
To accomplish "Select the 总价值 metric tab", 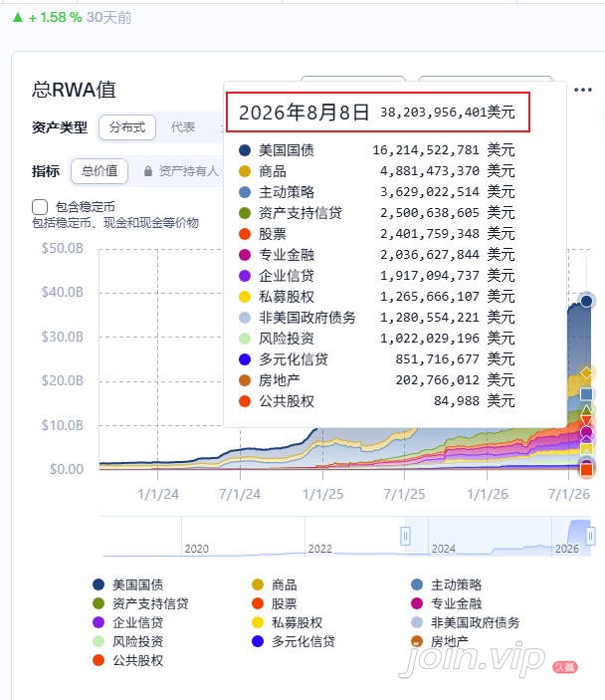I will click(100, 171).
